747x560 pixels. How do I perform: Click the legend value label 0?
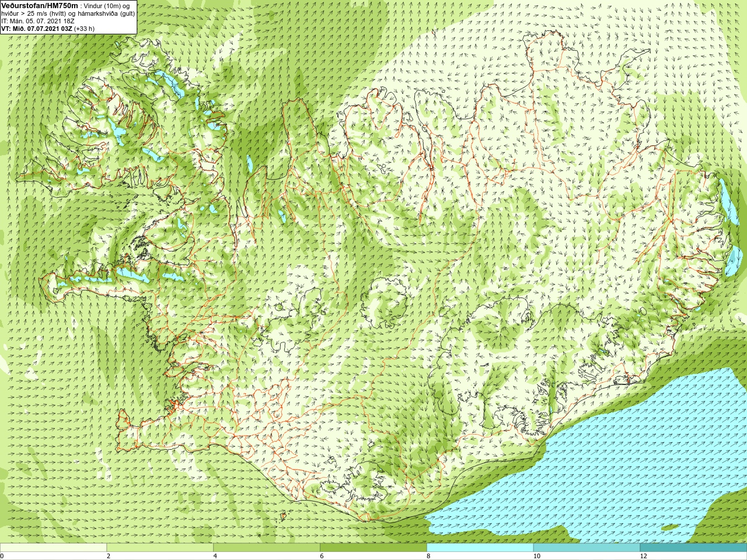[2, 556]
